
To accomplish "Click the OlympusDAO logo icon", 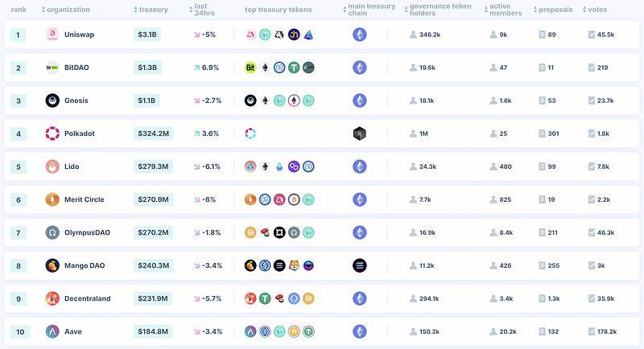I will pos(52,232).
